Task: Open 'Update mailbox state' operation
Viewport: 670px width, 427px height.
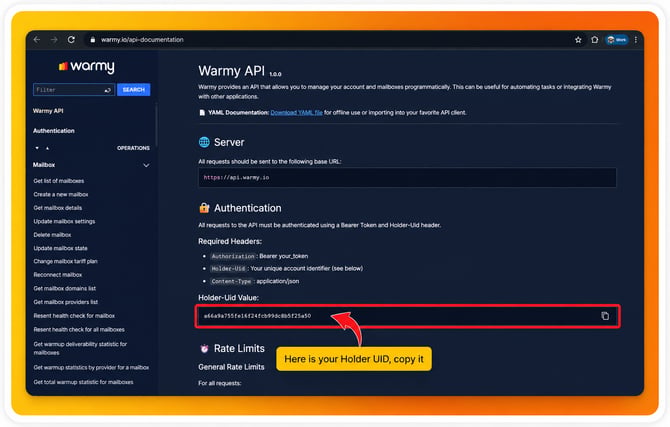Action: pos(61,248)
